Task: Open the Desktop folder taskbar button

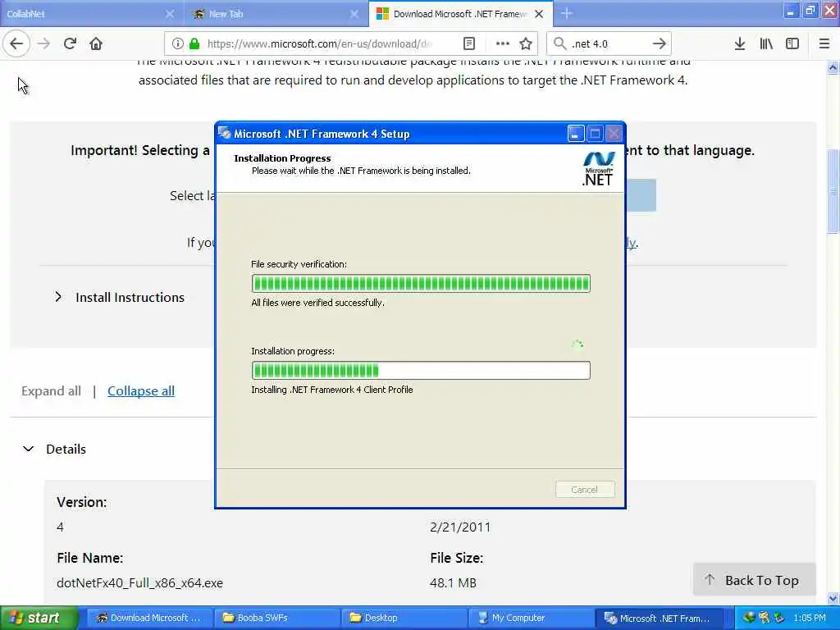Action: tap(404, 618)
